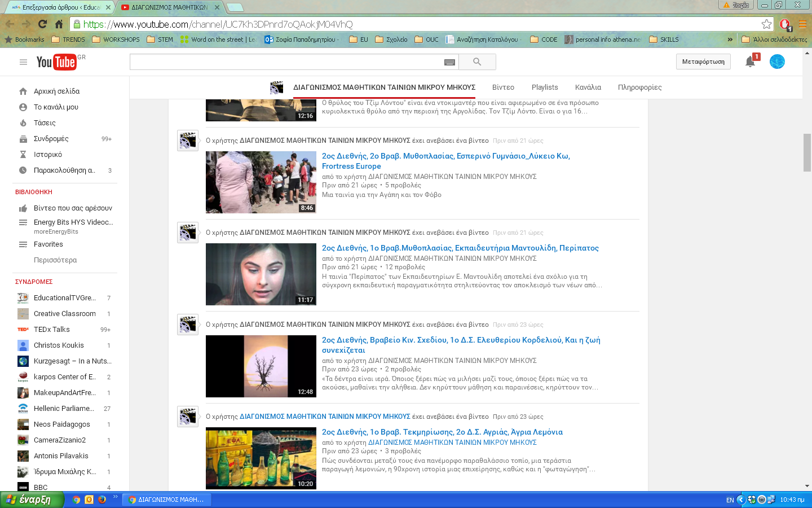
Task: Click the ΒΙΒΛΙΟΘΗΚΗ section heading
Action: 34,192
